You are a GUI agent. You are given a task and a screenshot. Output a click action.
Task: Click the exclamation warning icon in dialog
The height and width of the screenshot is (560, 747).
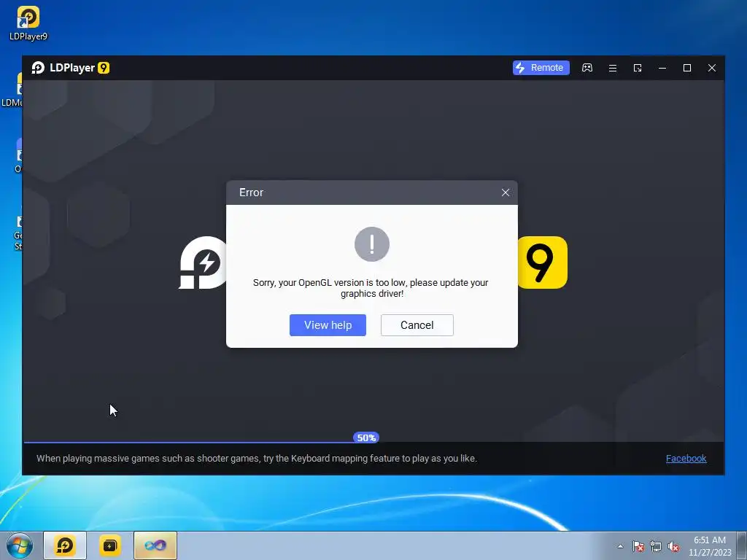[371, 244]
